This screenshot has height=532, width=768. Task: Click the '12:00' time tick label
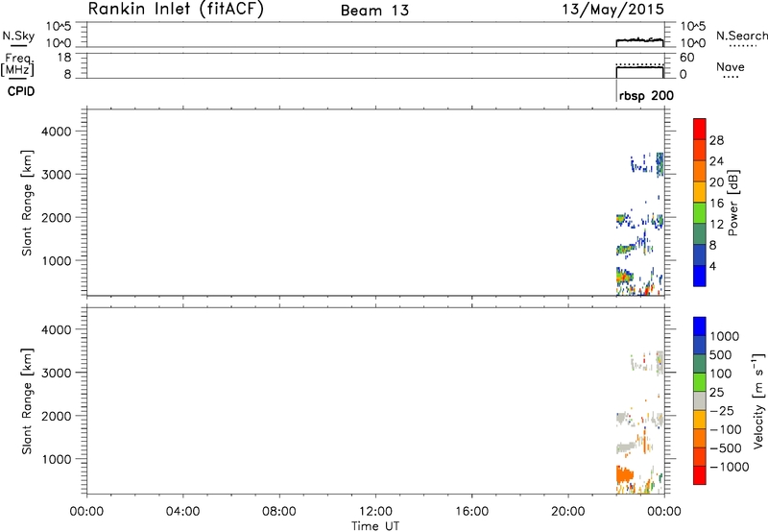click(x=375, y=512)
